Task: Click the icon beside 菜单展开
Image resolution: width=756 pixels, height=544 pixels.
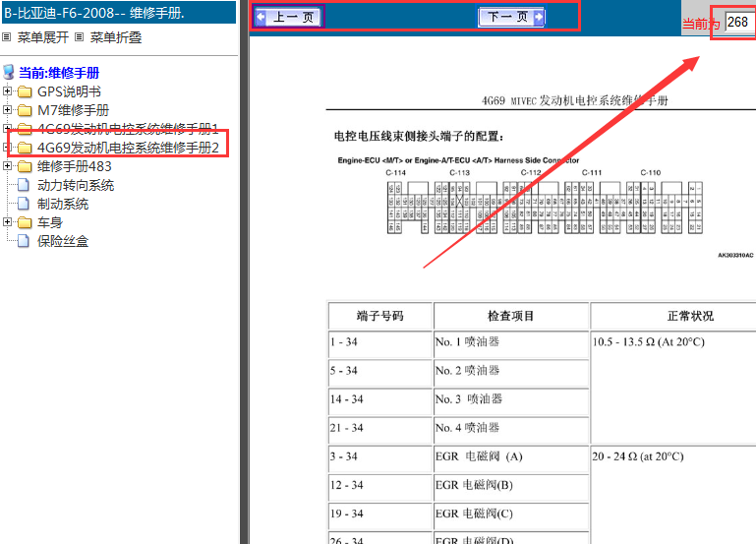Action: pyautogui.click(x=7, y=36)
